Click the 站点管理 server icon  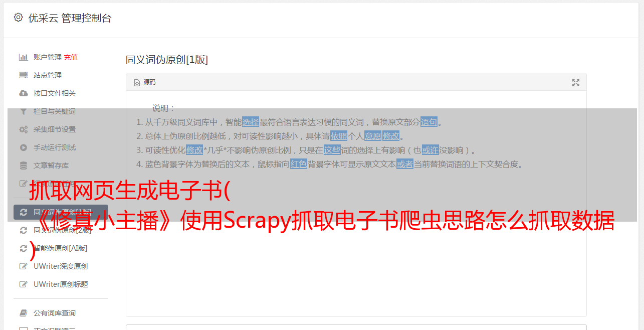click(x=23, y=75)
